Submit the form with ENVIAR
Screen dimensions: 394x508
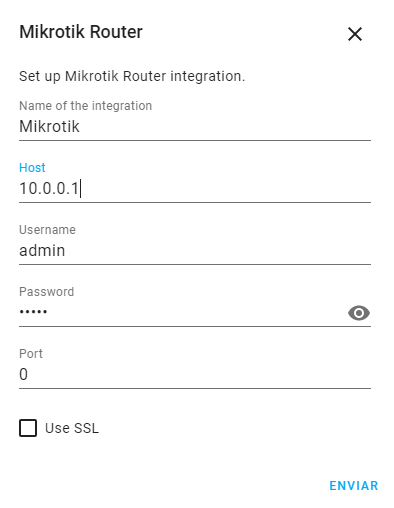tap(354, 486)
